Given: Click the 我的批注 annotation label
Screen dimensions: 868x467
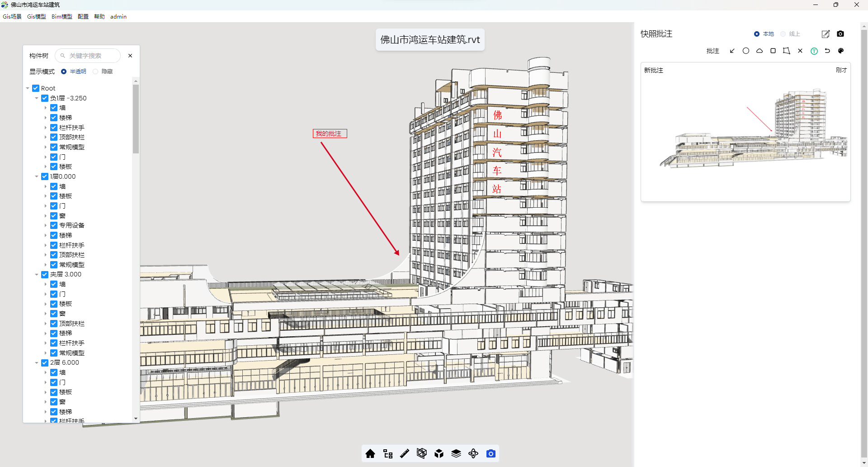Looking at the screenshot, I should pos(330,133).
